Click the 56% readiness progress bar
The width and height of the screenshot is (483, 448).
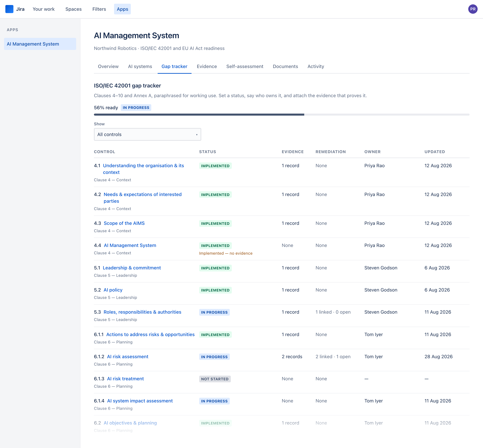click(x=282, y=115)
